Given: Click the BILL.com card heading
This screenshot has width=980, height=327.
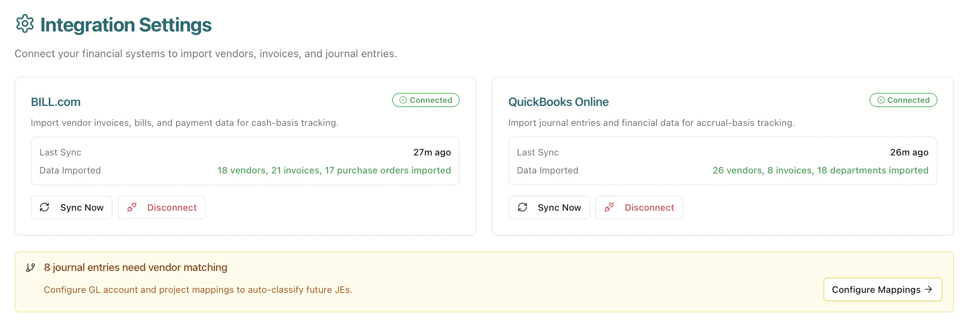Looking at the screenshot, I should [x=56, y=102].
